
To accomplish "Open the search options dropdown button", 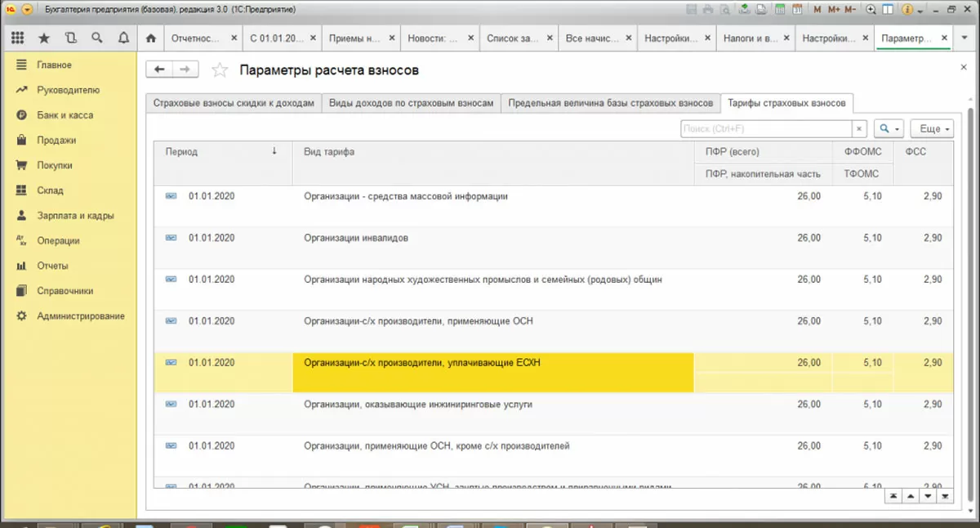I will coord(888,129).
